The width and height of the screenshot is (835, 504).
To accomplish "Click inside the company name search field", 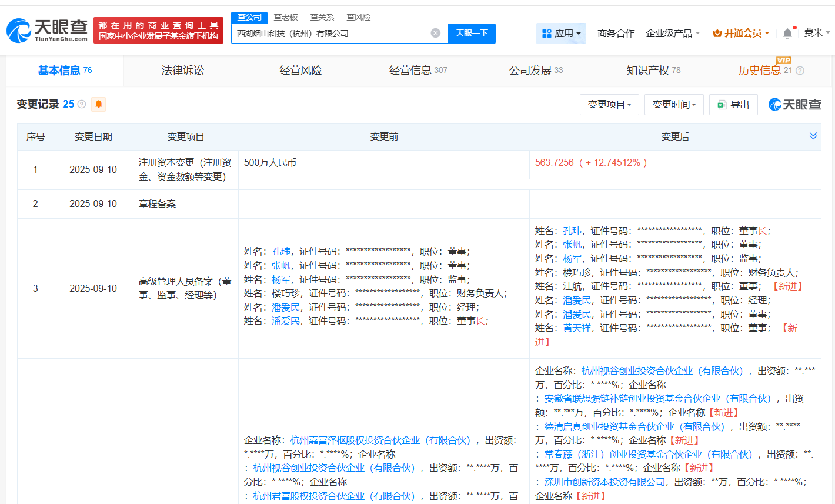I will (x=329, y=34).
